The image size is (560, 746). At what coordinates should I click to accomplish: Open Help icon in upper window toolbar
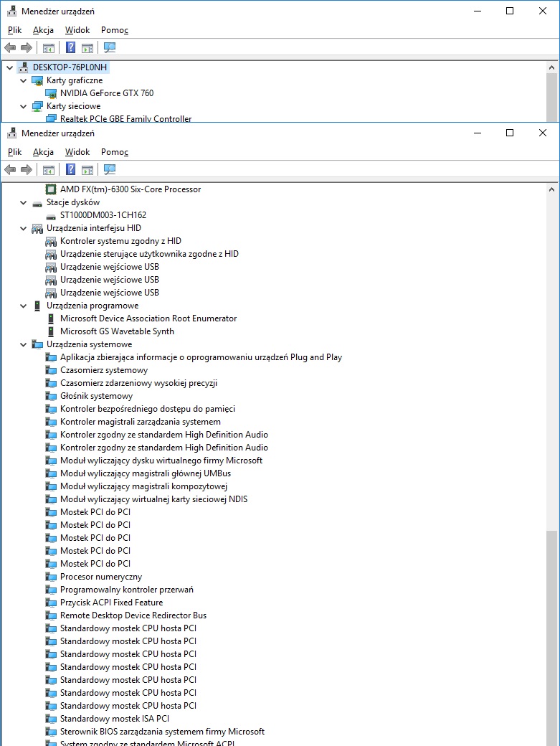tap(70, 47)
